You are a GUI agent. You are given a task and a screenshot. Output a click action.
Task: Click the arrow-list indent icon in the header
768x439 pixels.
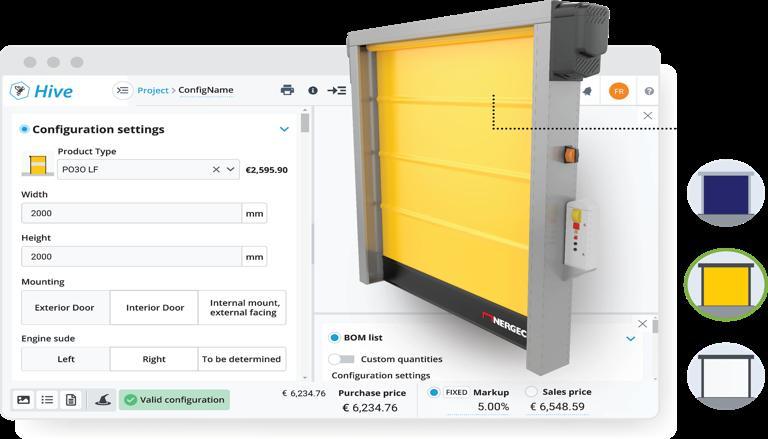pos(337,91)
